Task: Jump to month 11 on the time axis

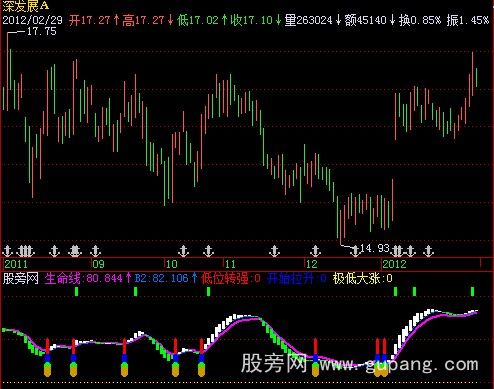Action: 230,264
